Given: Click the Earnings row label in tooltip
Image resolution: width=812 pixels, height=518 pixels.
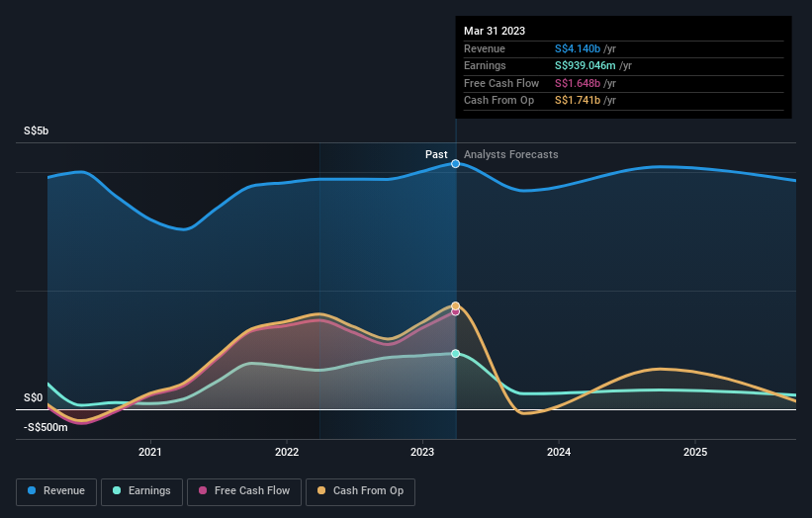Looking at the screenshot, I should point(485,65).
